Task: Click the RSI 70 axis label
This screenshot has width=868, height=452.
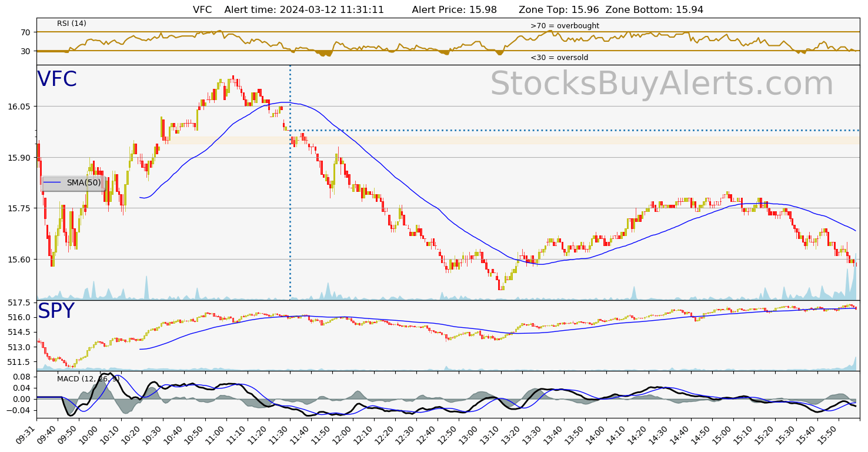Action: pyautogui.click(x=26, y=32)
